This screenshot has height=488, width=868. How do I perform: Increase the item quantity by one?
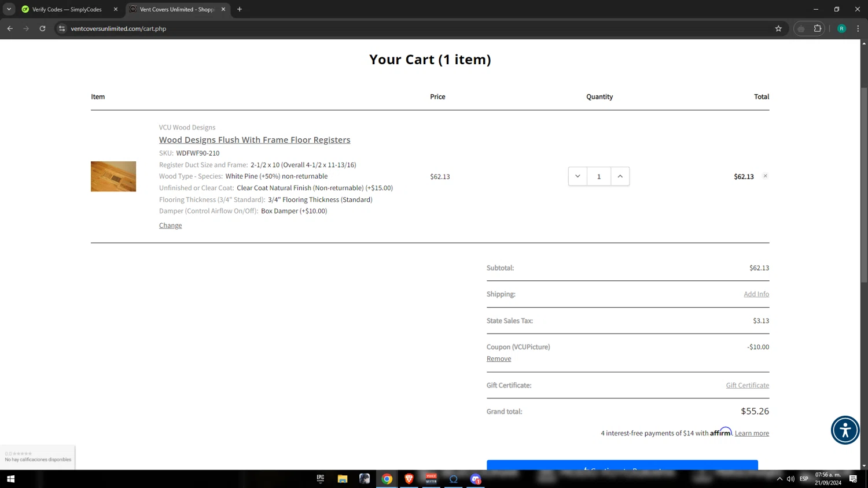[x=620, y=176]
